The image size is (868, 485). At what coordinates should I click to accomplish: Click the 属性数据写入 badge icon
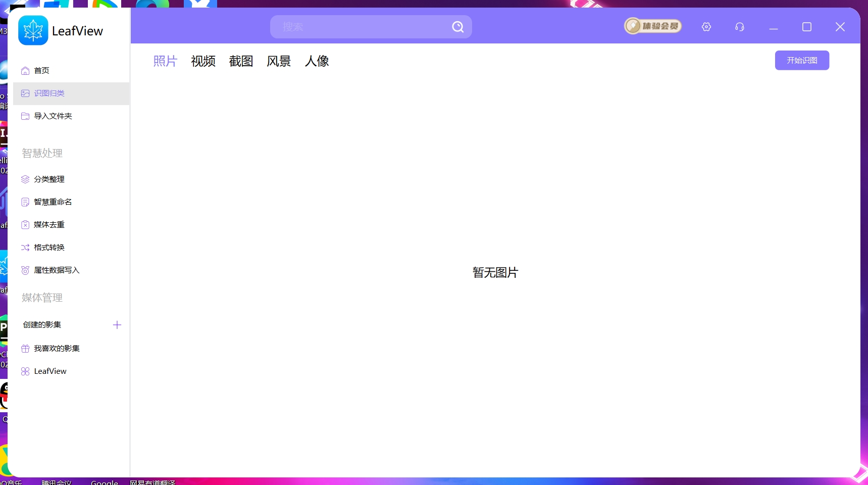pyautogui.click(x=25, y=270)
